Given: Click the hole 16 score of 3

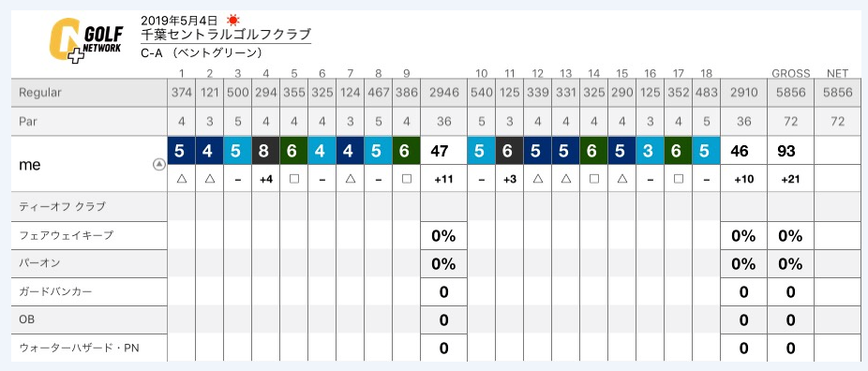Looking at the screenshot, I should (650, 151).
